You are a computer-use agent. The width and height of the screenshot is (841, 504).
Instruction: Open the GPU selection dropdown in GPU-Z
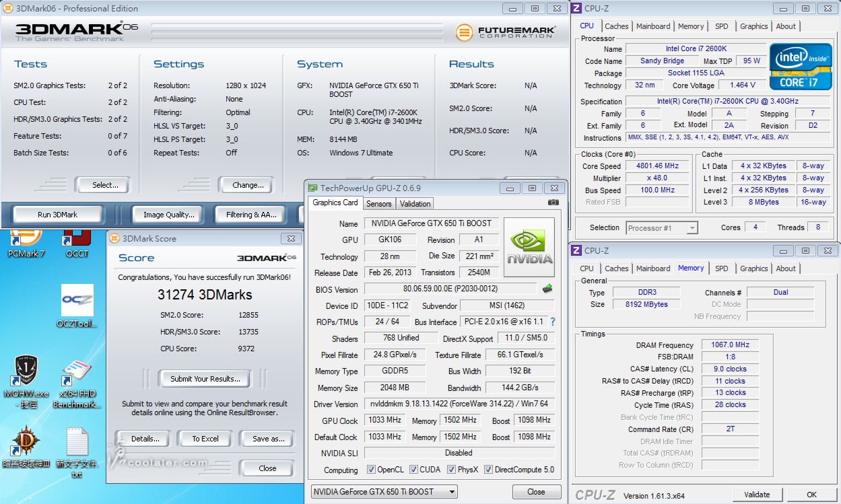(x=384, y=492)
